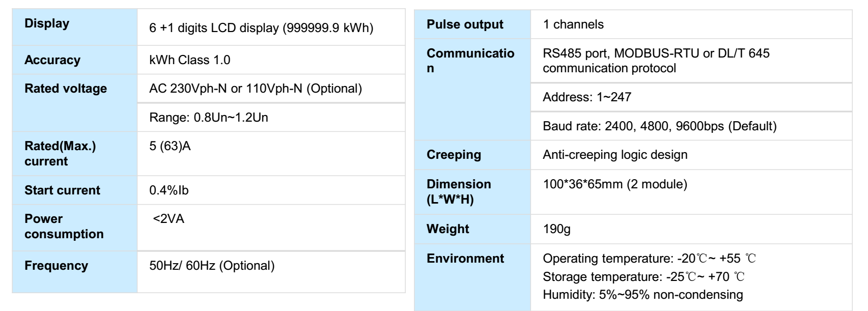Click the Range 0.8Un~1.2Un text
Screen dimensions: 868x311
(209, 118)
